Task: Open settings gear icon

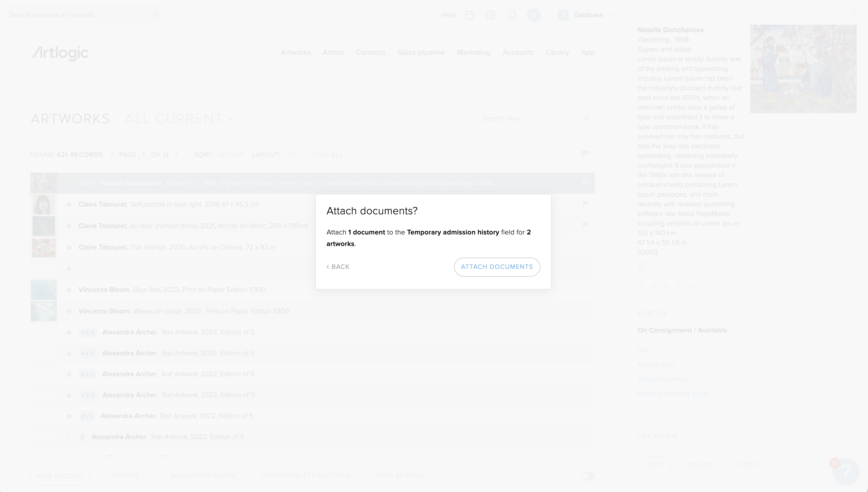Action: coord(491,15)
